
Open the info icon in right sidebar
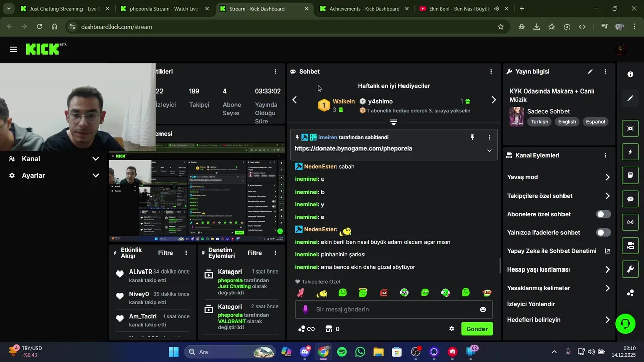(630, 74)
